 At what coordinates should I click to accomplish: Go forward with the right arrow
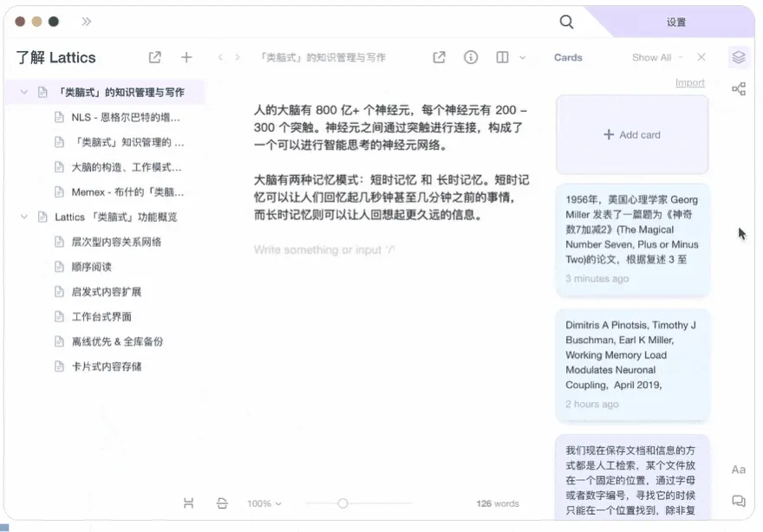(x=237, y=57)
